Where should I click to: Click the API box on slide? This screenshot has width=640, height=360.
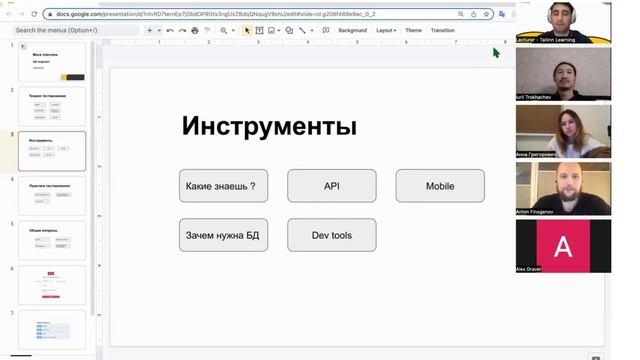coord(332,186)
